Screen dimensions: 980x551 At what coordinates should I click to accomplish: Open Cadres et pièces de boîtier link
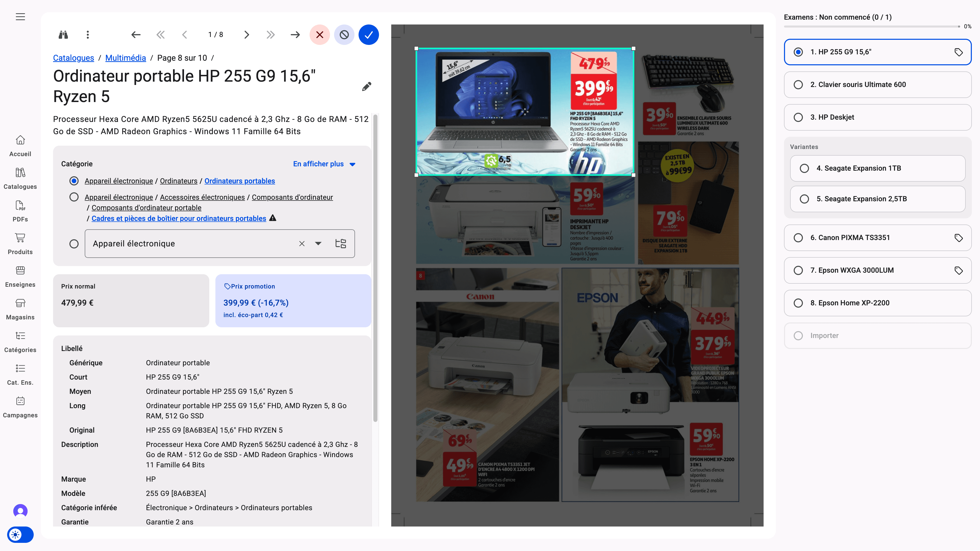click(x=179, y=219)
